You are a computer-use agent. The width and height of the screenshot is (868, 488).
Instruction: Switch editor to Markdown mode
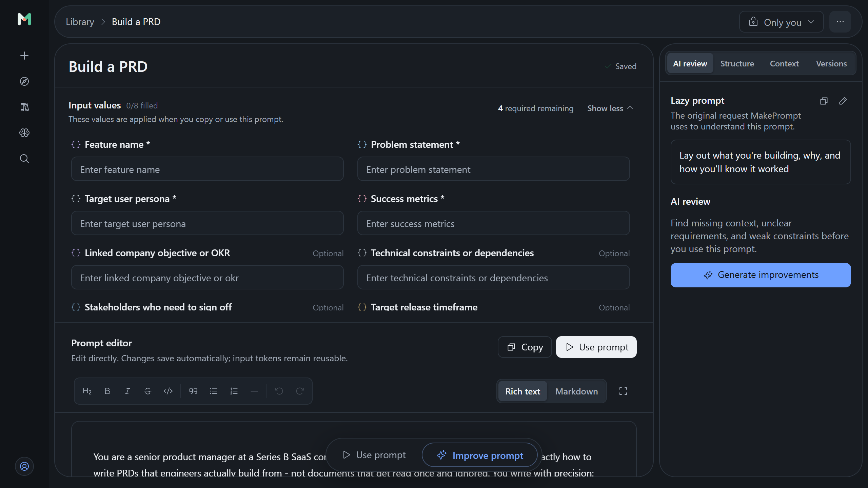(x=576, y=391)
